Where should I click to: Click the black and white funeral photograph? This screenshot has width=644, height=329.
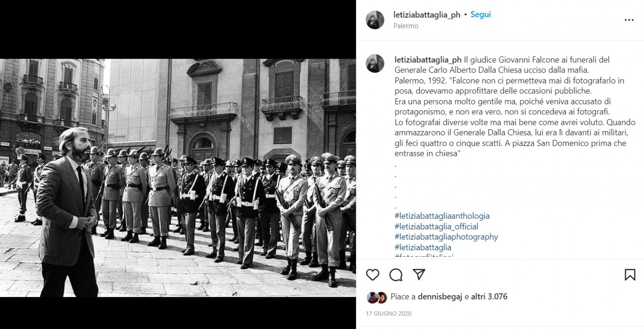coord(178,178)
